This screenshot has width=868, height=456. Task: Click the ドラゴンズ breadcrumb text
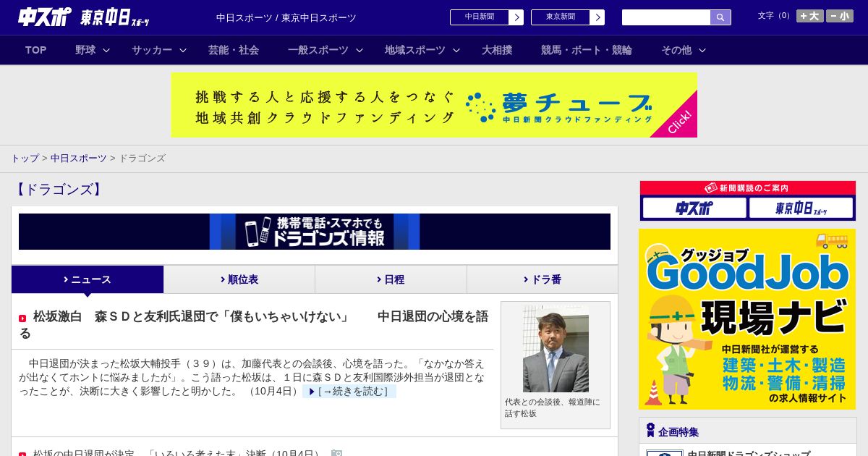(x=142, y=158)
